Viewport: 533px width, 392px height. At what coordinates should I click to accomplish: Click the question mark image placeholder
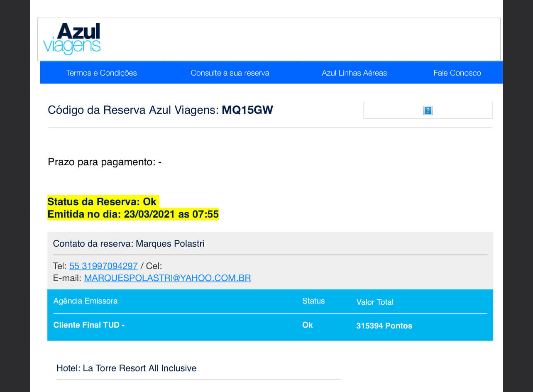click(428, 110)
